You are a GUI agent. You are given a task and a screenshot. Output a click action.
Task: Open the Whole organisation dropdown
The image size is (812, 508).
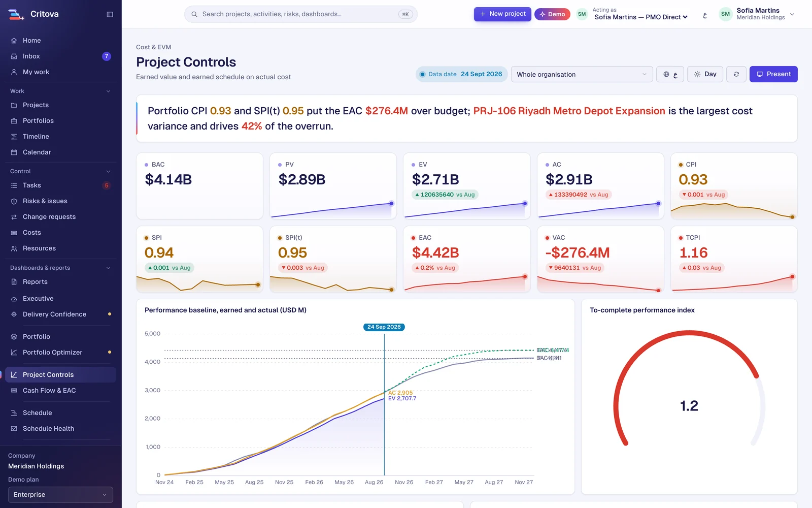[x=582, y=74]
